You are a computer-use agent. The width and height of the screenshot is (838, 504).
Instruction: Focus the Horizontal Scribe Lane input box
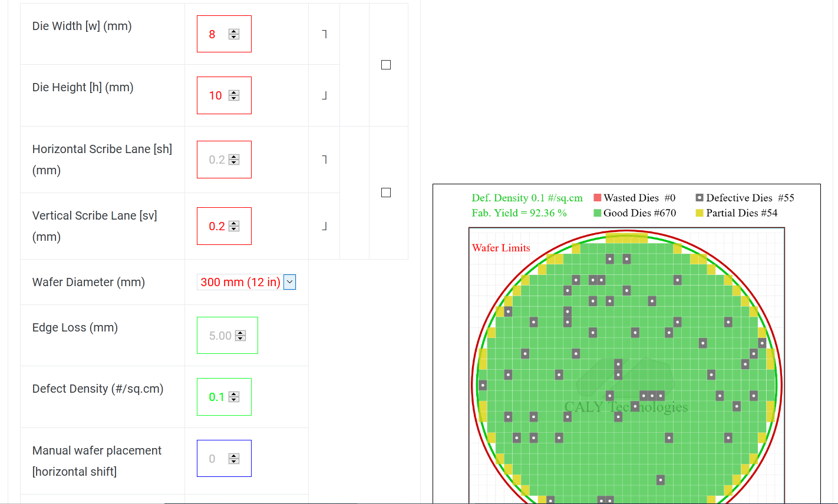224,160
